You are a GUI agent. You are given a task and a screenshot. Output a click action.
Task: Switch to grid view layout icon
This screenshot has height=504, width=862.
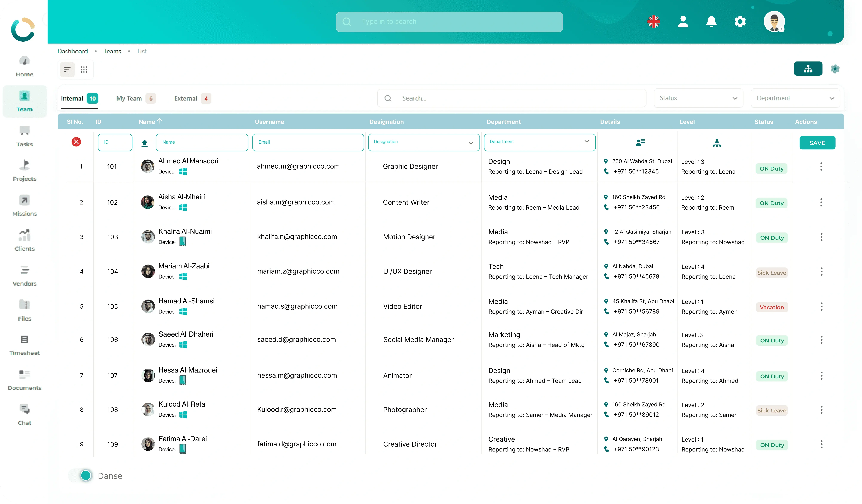84,70
